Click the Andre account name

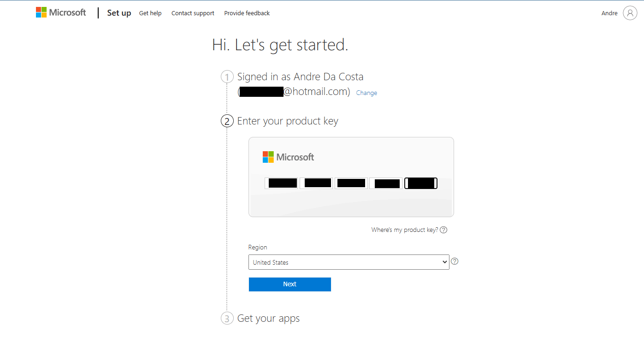tap(609, 13)
